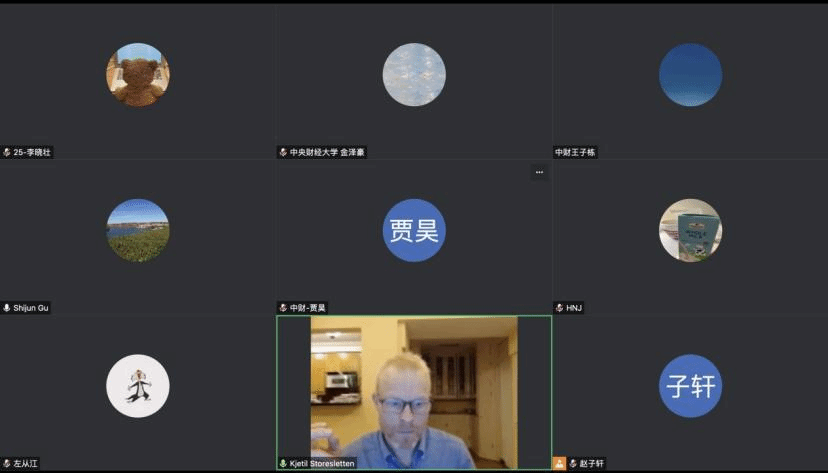Click the orange host icon beside 赵子轩
Viewport: 828px width, 473px height.
[559, 464]
